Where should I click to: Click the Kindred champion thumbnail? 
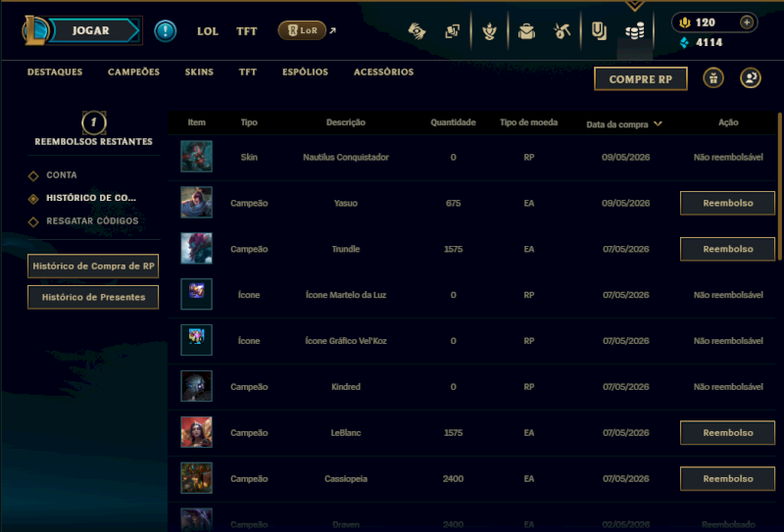tap(197, 386)
